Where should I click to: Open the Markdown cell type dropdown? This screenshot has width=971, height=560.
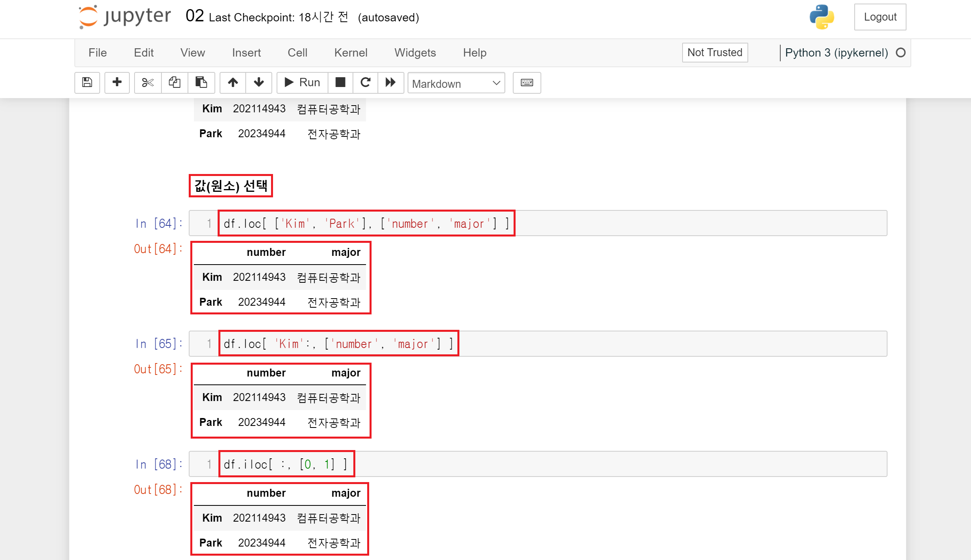pos(456,83)
